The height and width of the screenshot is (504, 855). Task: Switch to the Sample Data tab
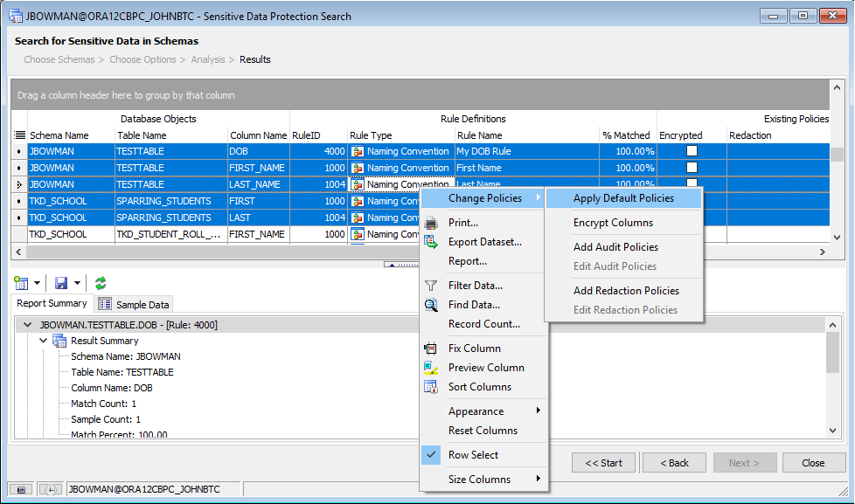pos(134,304)
